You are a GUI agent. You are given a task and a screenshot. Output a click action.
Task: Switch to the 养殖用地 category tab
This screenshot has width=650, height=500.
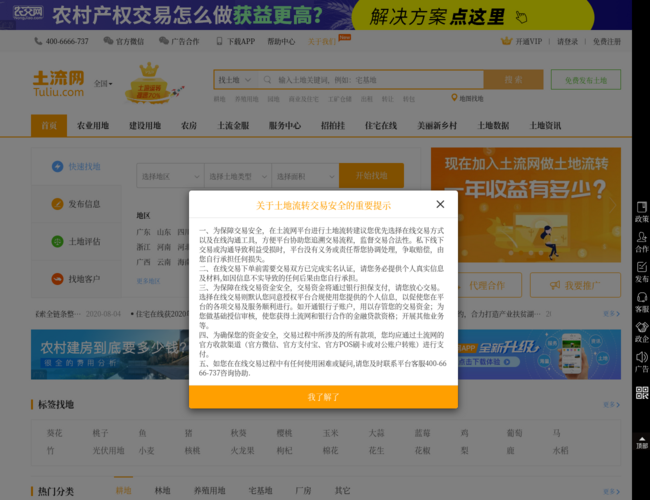coord(210,490)
